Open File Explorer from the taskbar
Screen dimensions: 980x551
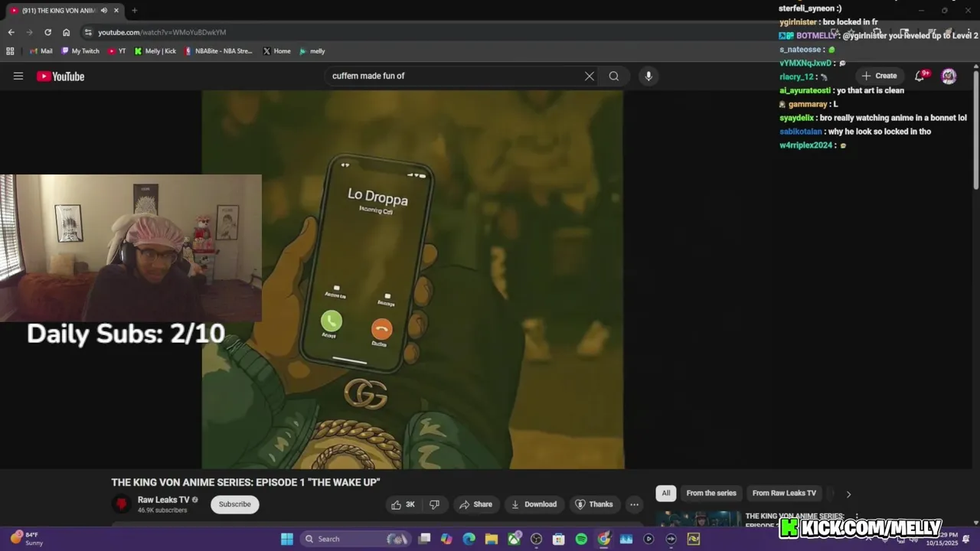click(492, 539)
